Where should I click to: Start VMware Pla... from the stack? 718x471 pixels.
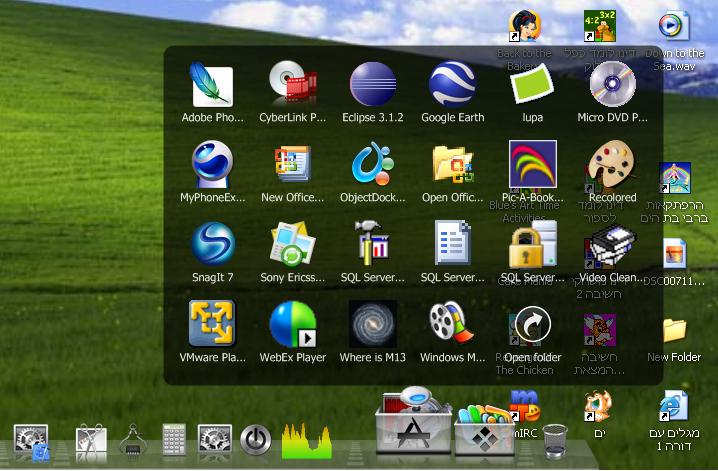[212, 323]
